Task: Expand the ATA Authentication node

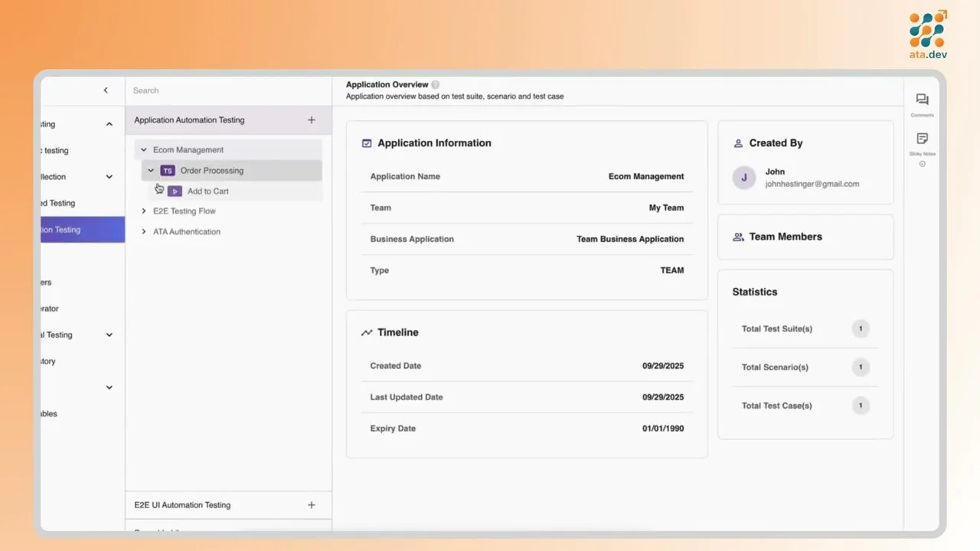Action: pyautogui.click(x=144, y=231)
